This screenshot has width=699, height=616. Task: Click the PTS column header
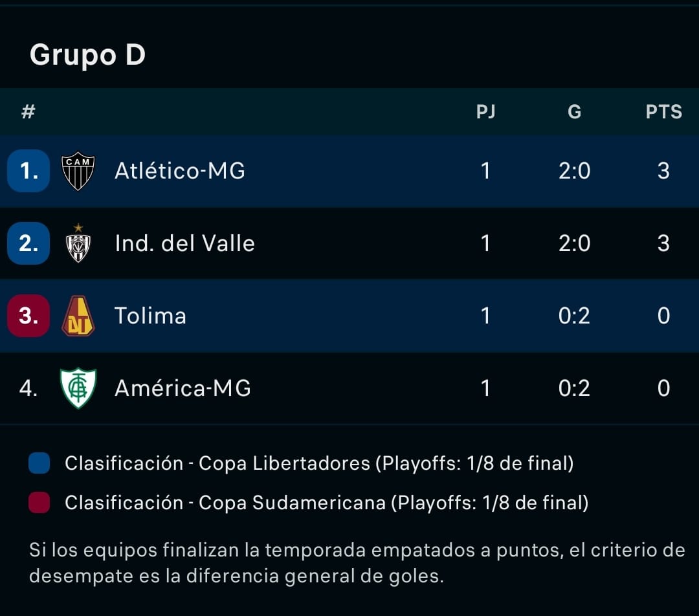coord(663,112)
